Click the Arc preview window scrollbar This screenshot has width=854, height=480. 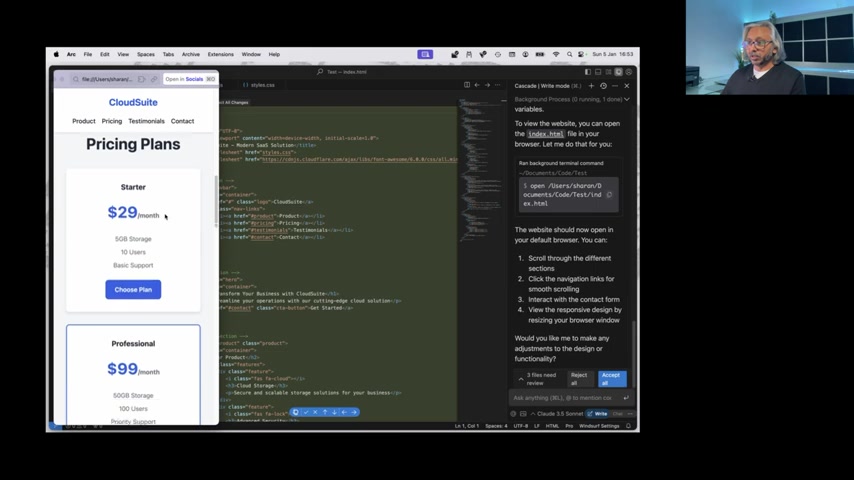tap(216, 200)
